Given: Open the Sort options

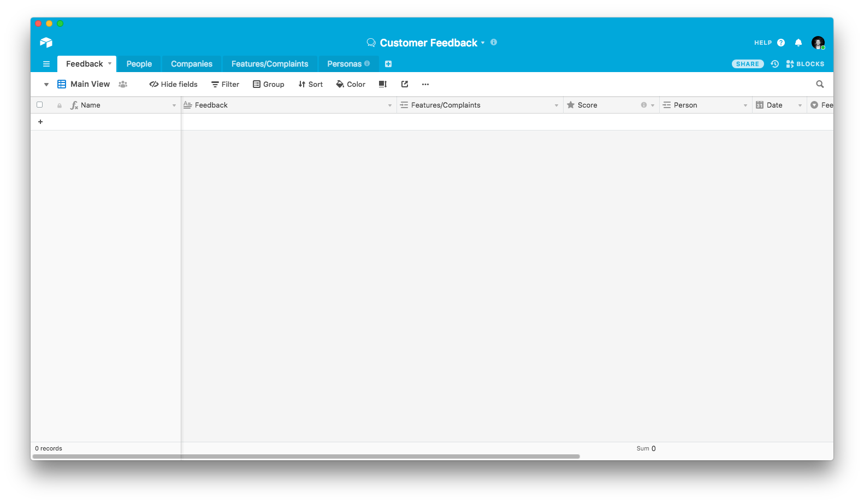Looking at the screenshot, I should 310,84.
